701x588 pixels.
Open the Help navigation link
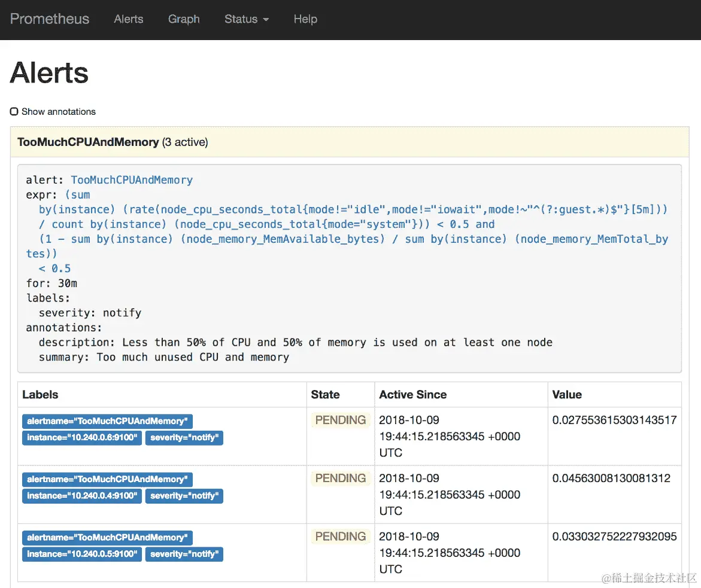tap(305, 19)
